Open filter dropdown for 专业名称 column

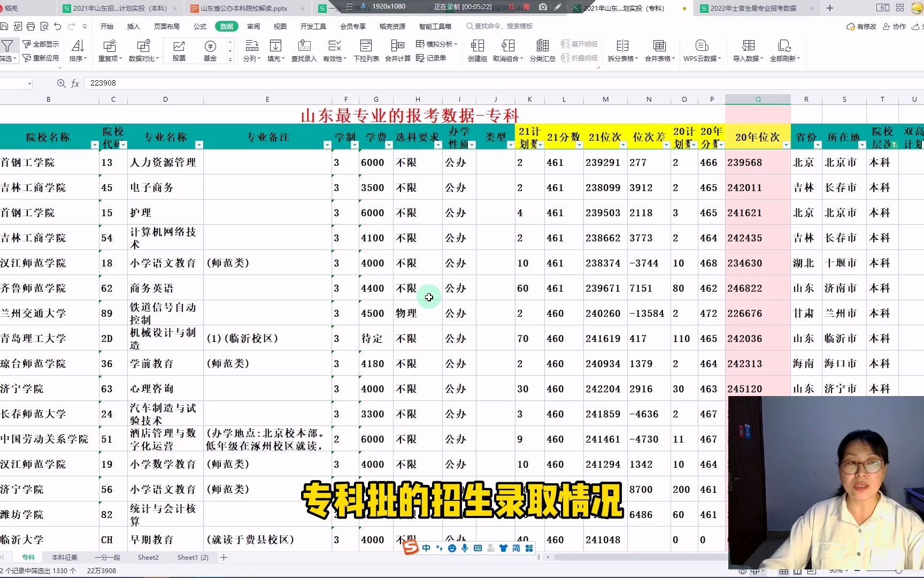[x=199, y=145]
